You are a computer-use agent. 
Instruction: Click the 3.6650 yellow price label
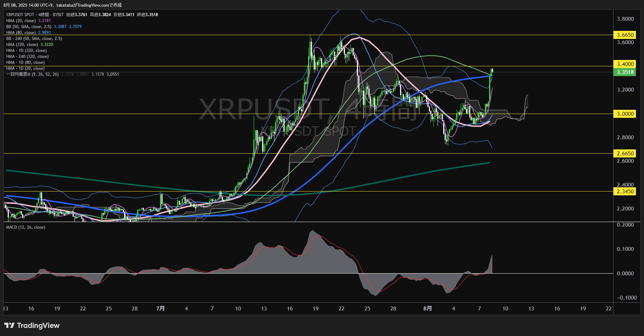tap(625, 35)
